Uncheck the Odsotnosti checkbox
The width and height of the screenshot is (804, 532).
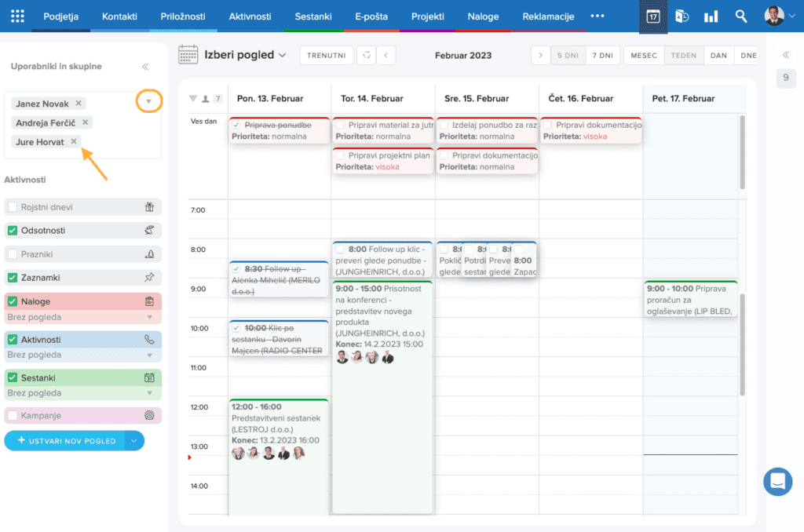click(13, 230)
